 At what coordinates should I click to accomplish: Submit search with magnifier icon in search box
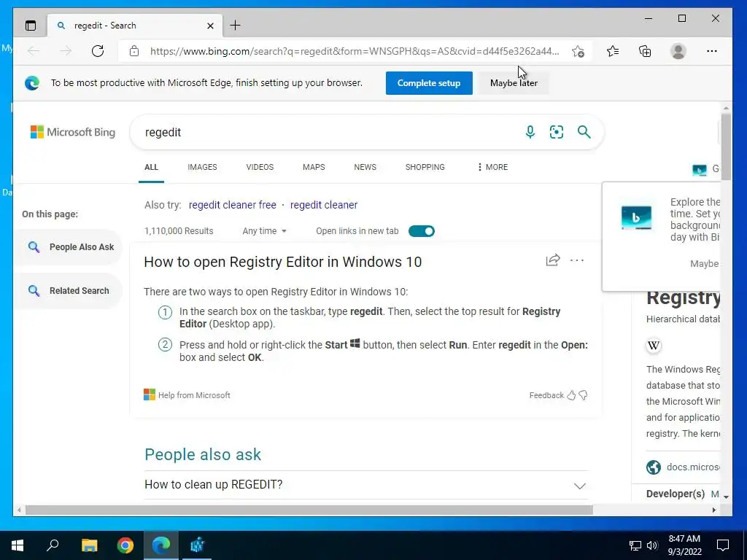[584, 132]
